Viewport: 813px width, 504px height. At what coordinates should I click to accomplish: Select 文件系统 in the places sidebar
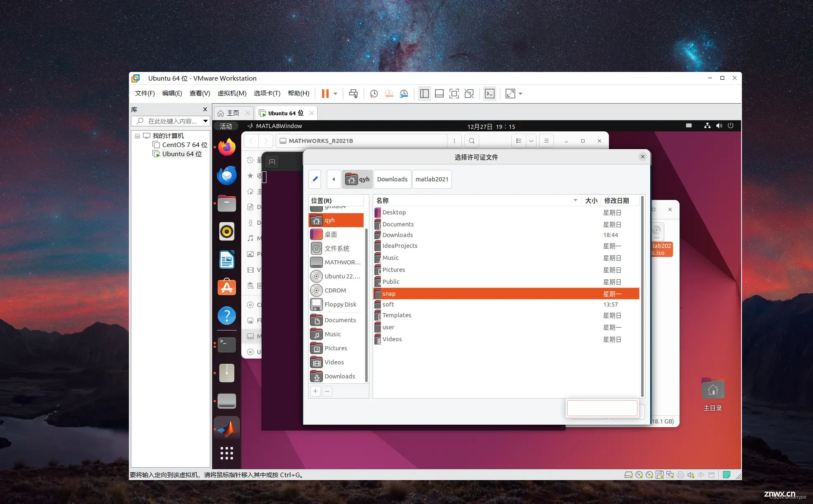click(336, 249)
